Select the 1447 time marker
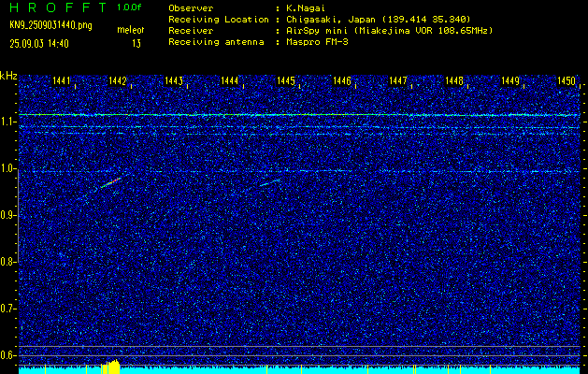Screen dimensions: 588x374 [x=398, y=80]
